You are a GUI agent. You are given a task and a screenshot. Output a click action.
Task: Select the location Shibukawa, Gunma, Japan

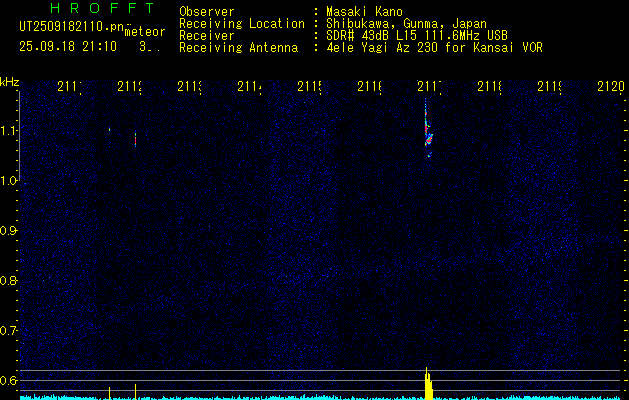tap(406, 24)
